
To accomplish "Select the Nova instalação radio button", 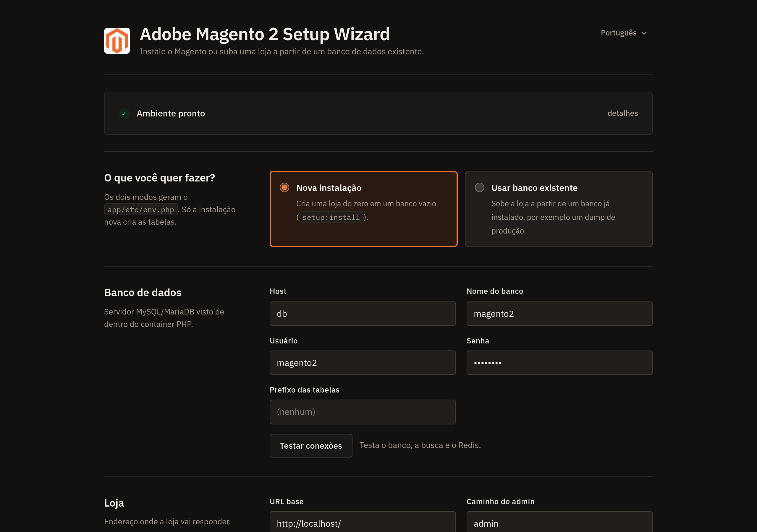I will (x=284, y=188).
